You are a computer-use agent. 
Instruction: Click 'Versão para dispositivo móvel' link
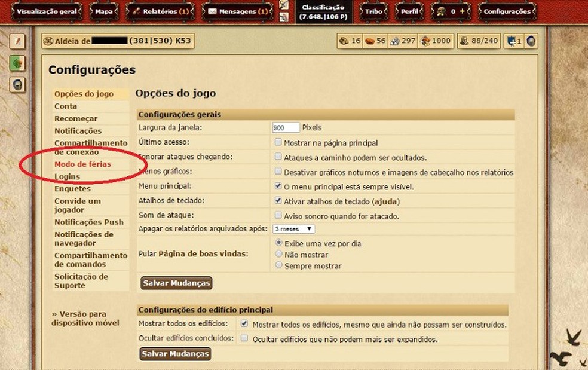[85, 318]
